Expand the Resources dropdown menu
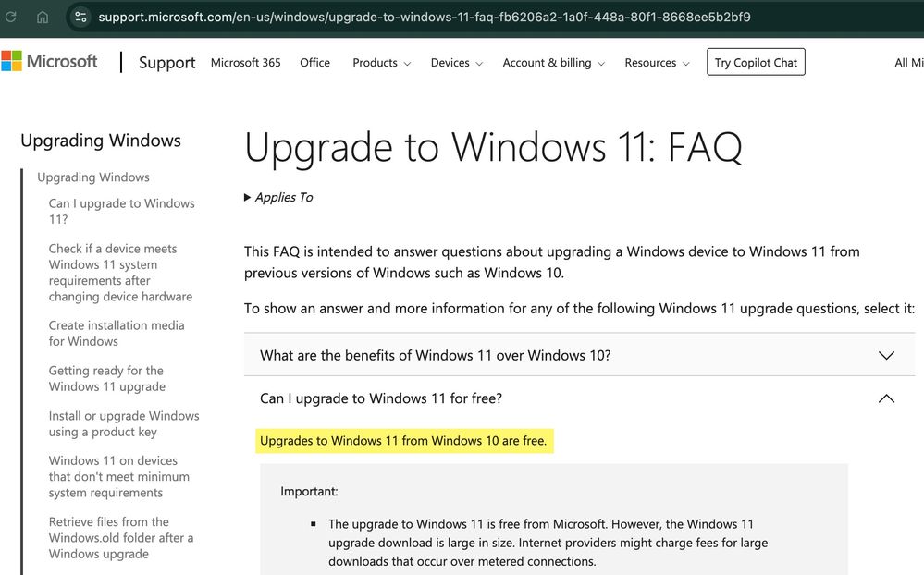Image resolution: width=924 pixels, height=575 pixels. (657, 63)
